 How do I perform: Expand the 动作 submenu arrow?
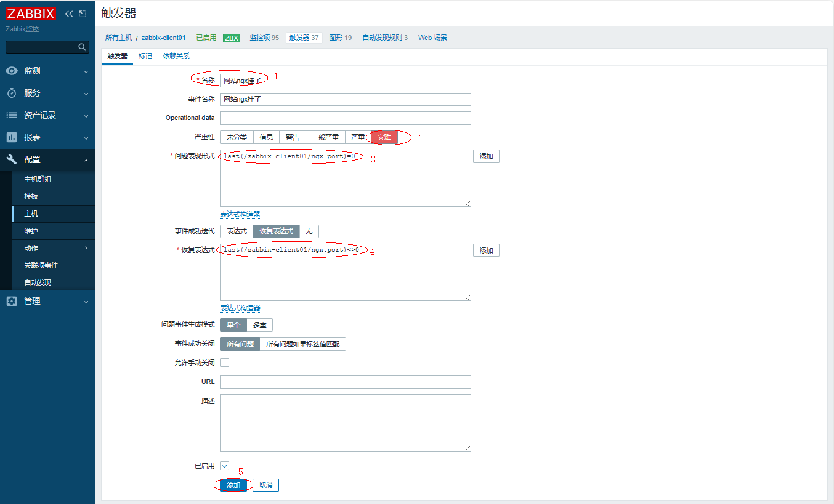(x=86, y=248)
